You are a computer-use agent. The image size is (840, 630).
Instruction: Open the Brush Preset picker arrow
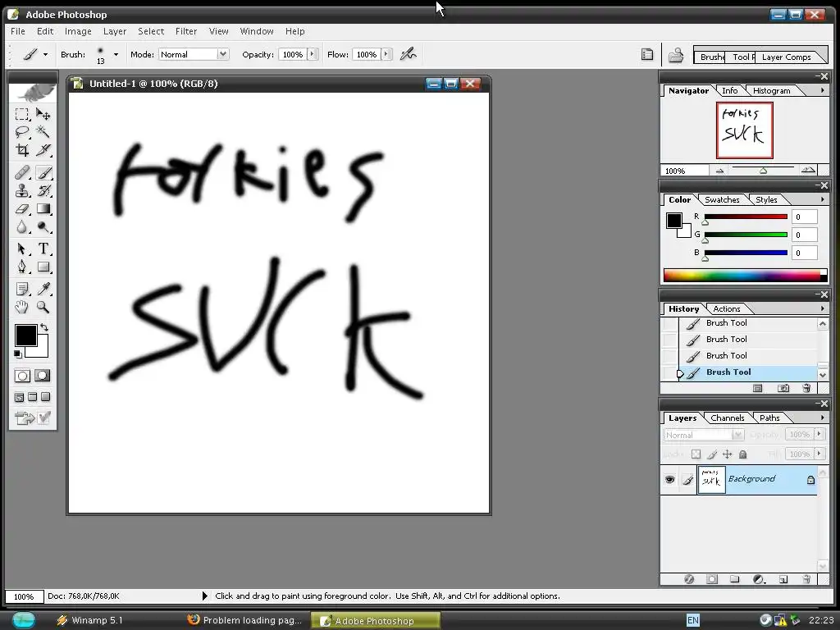116,54
